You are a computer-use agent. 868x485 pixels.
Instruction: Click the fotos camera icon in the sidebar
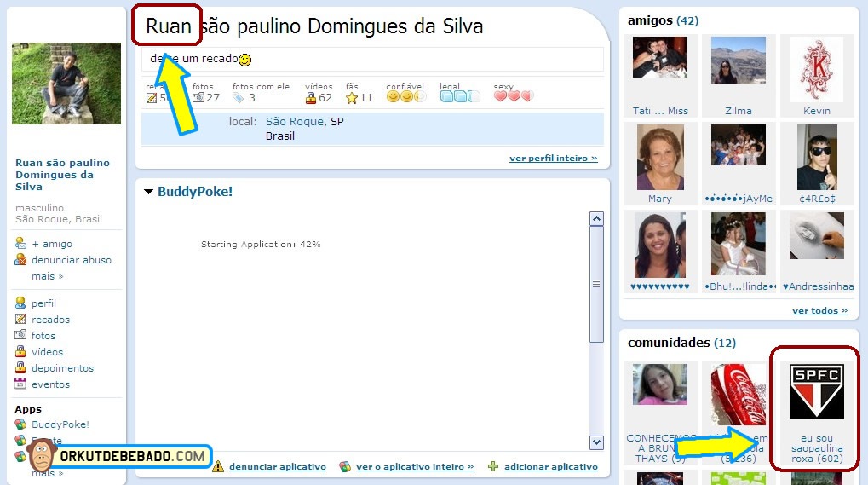(20, 334)
